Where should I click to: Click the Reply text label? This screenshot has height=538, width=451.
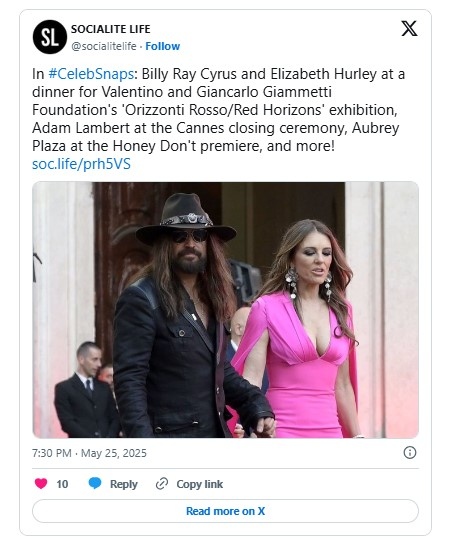(124, 484)
